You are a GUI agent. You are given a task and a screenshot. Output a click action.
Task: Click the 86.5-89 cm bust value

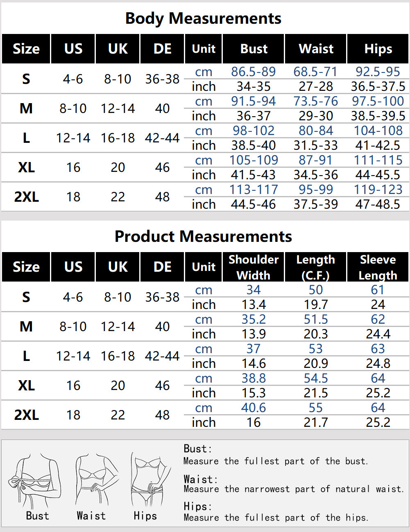tap(253, 72)
